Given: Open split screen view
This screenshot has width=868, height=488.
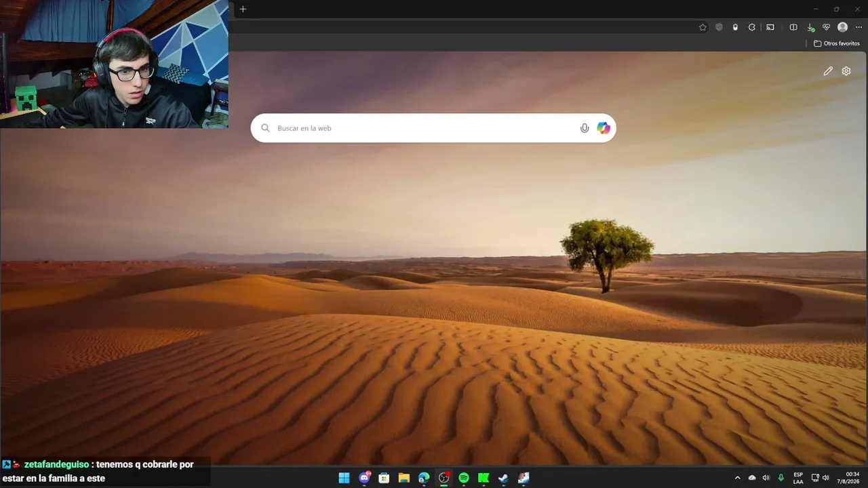Looking at the screenshot, I should [793, 27].
